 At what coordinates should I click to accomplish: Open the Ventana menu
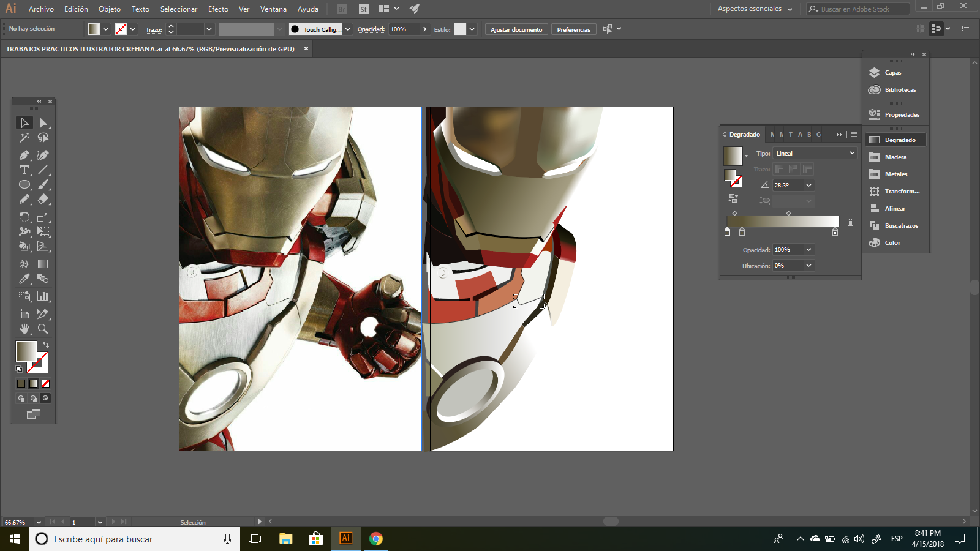pyautogui.click(x=273, y=9)
